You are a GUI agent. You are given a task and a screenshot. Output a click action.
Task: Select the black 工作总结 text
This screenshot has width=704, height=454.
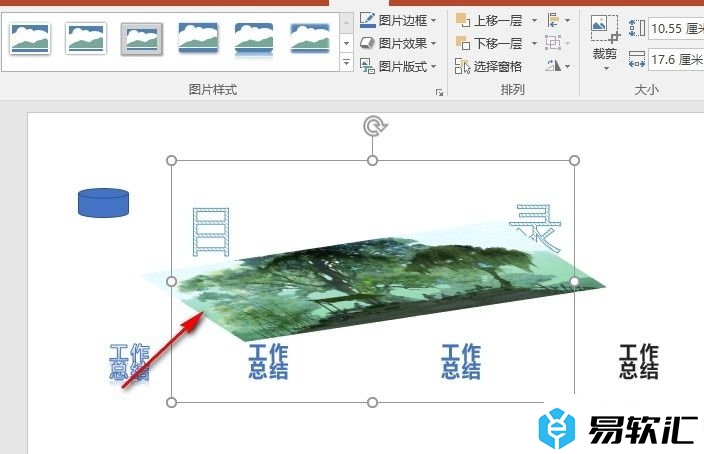pos(639,361)
